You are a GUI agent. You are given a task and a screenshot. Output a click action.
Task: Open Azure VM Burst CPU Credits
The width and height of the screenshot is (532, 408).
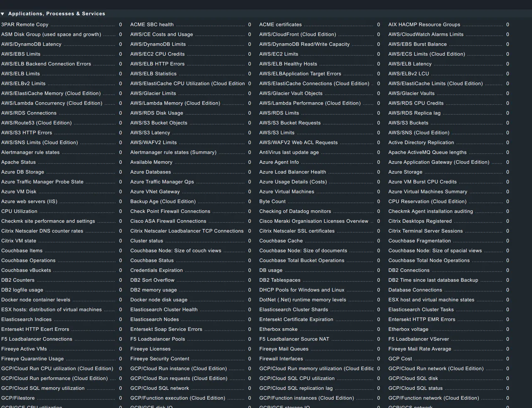click(422, 182)
